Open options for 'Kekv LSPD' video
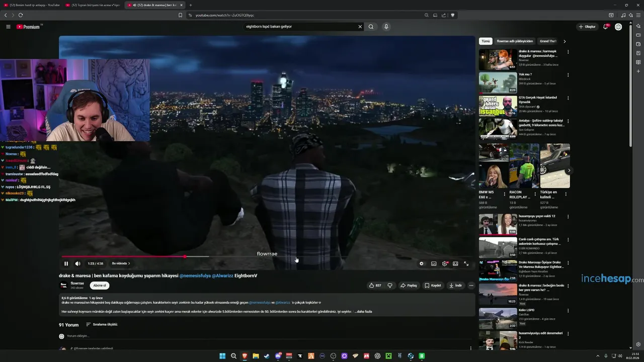This screenshot has height=362, width=644. tap(568, 311)
